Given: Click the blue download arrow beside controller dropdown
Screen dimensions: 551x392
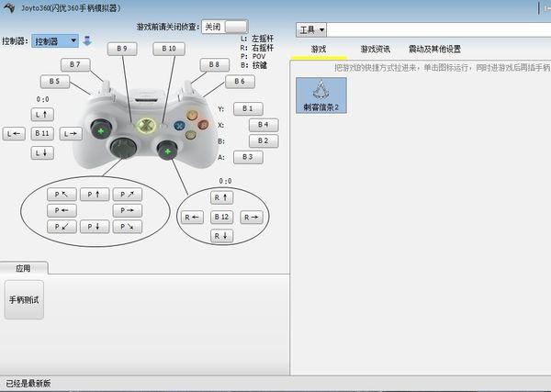Looking at the screenshot, I should 87,40.
